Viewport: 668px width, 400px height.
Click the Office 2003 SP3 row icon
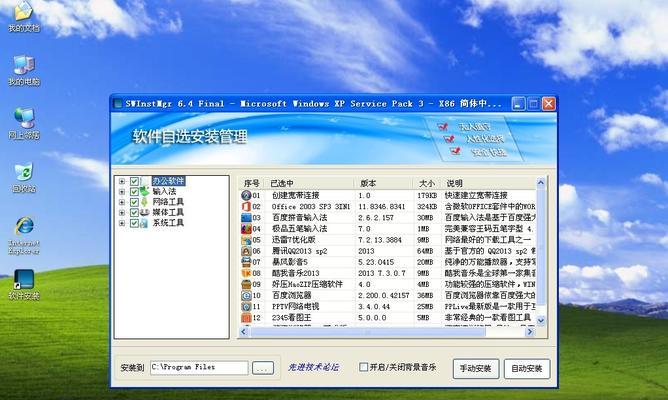coord(246,207)
